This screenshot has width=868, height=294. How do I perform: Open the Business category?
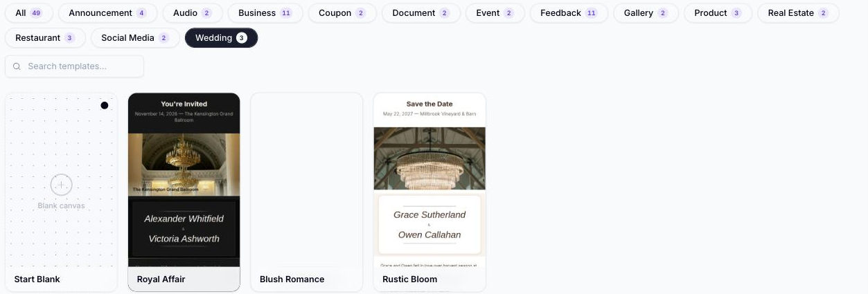[x=265, y=13]
